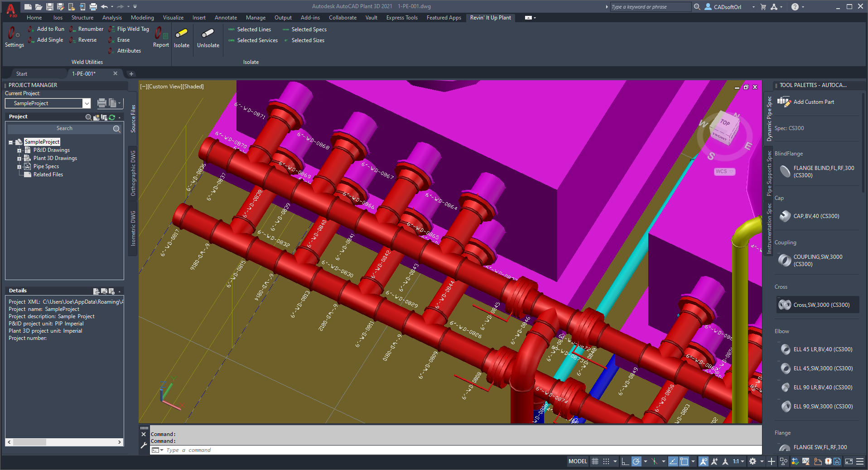Toggle the drawing grid display
The height and width of the screenshot is (470, 868).
pyautogui.click(x=595, y=461)
